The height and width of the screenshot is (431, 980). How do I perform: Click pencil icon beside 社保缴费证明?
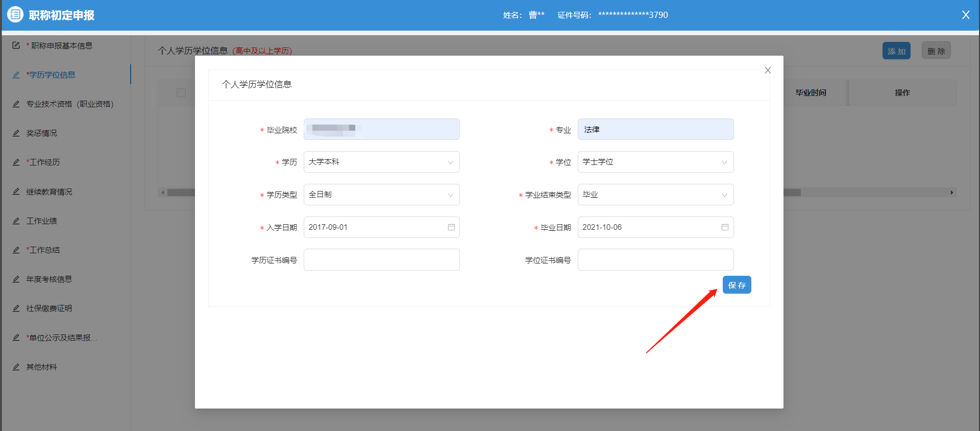16,308
